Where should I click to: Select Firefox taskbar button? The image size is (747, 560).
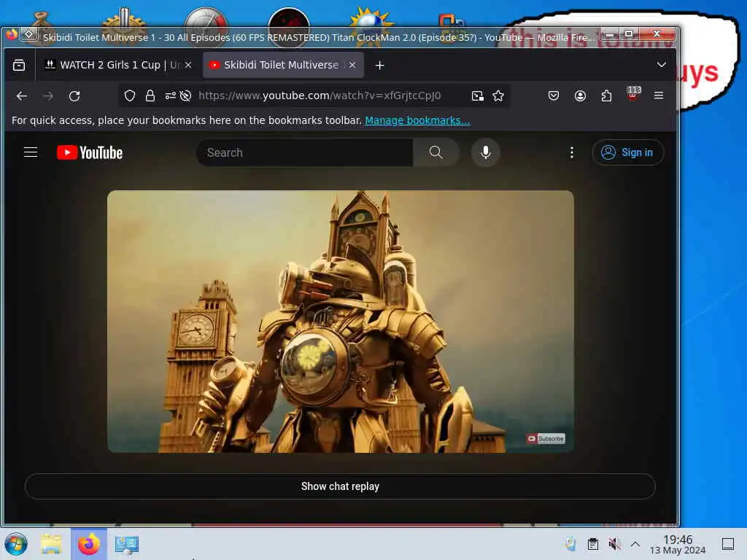89,544
